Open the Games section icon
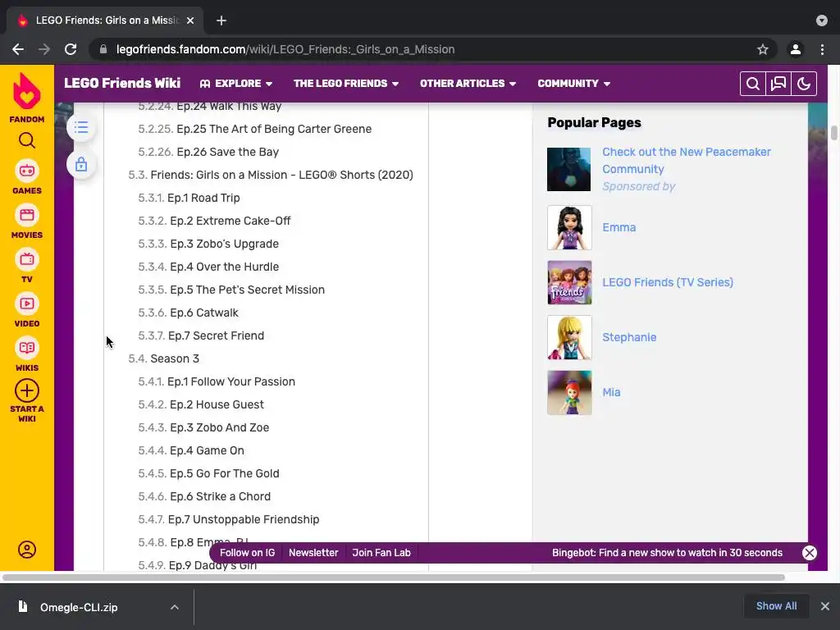Image resolution: width=840 pixels, height=630 pixels. pos(27,171)
